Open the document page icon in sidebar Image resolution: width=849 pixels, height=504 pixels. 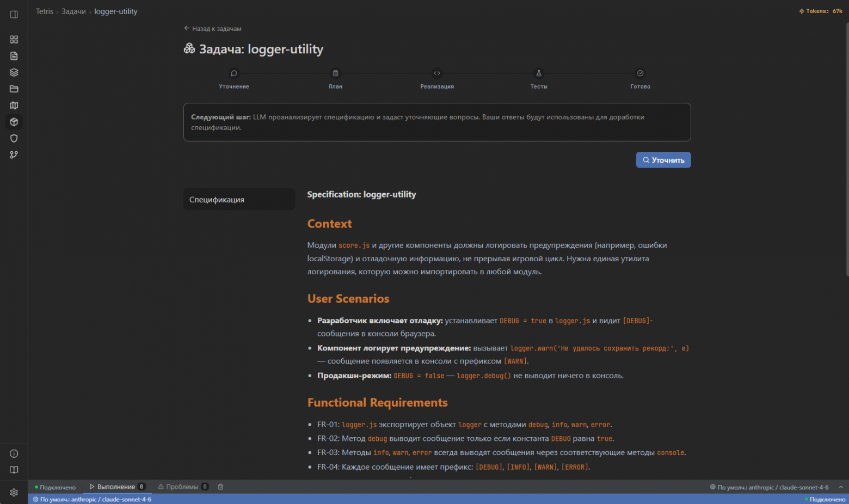[14, 56]
